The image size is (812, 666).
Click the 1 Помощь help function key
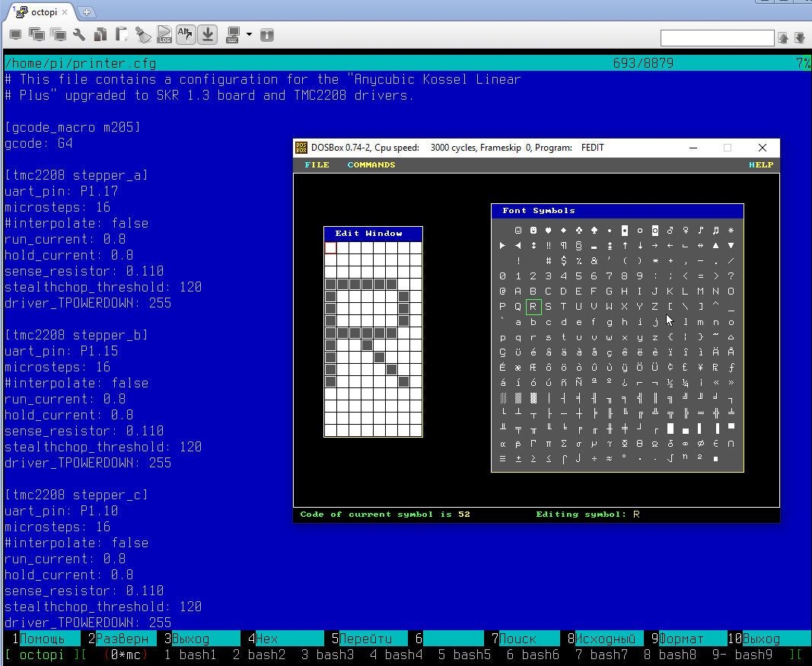(42, 639)
